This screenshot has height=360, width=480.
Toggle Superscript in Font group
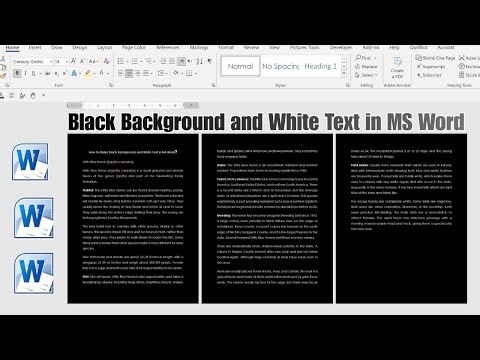point(64,73)
